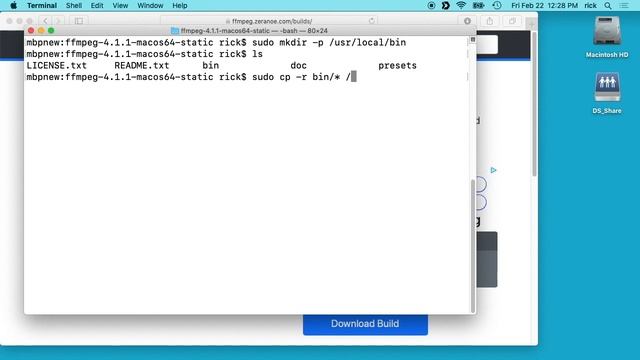Image resolution: width=640 pixels, height=360 pixels.
Task: Open the Window menu
Action: coord(150,5)
